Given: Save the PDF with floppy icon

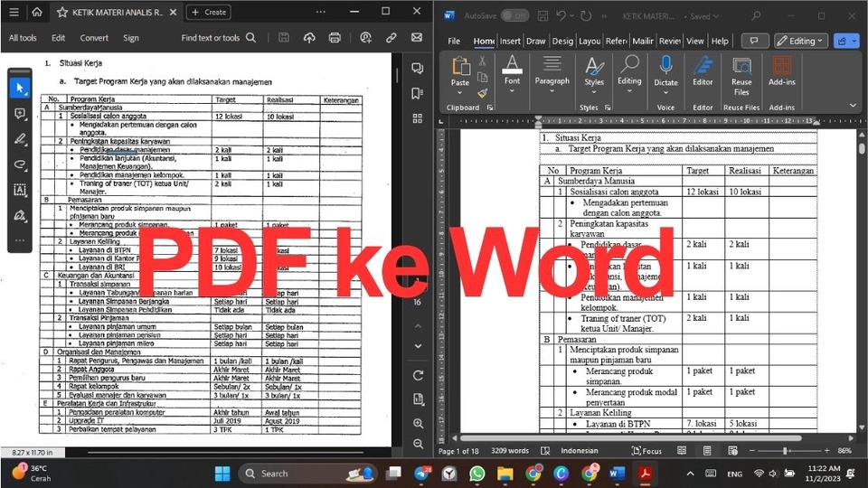Looking at the screenshot, I should coord(284,38).
